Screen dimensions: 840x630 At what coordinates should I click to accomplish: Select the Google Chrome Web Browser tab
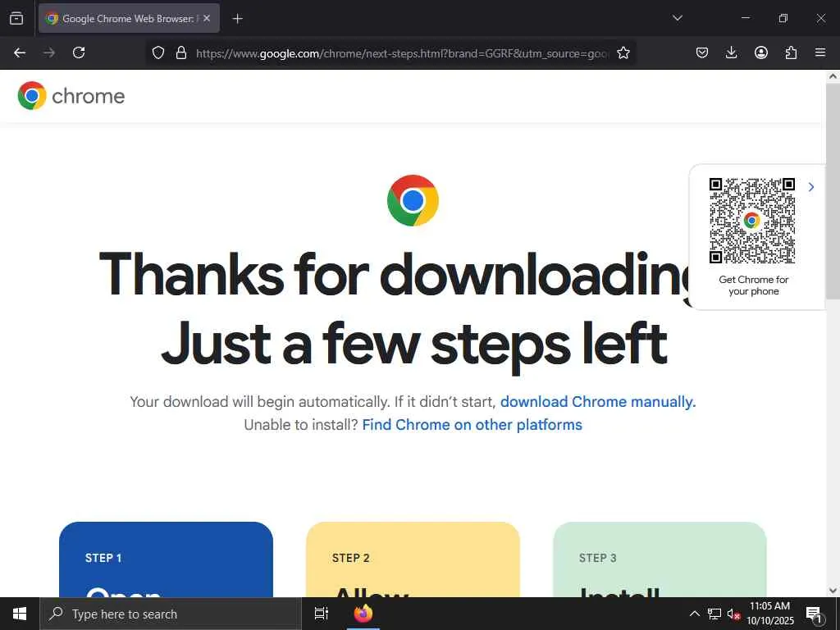pyautogui.click(x=129, y=18)
